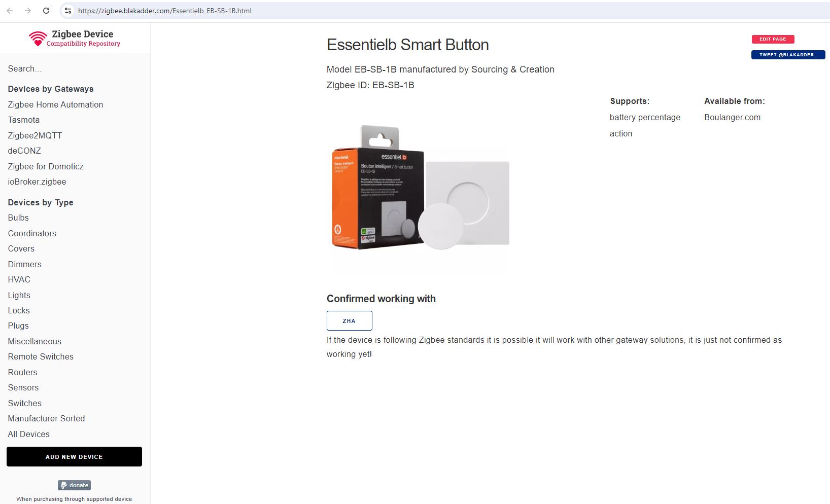The height and width of the screenshot is (504, 830).
Task: Click the EDIT PAGE button
Action: coord(773,39)
